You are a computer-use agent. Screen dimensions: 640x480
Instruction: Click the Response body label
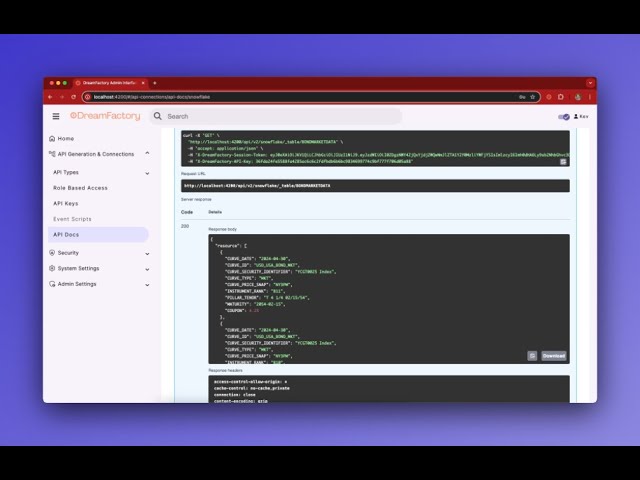(x=222, y=229)
